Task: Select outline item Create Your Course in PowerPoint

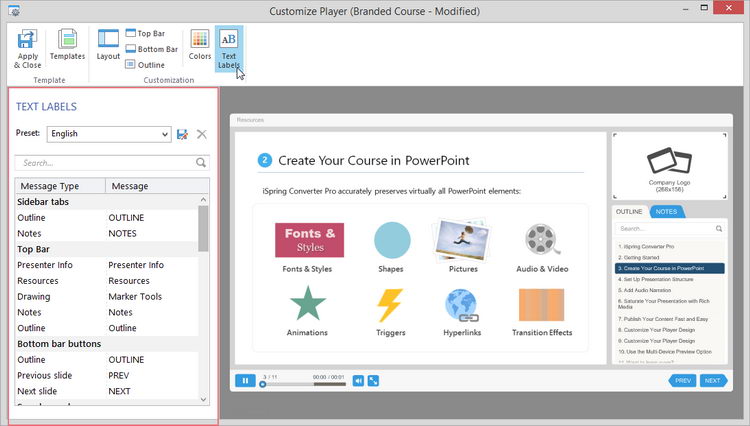Action: 670,268
